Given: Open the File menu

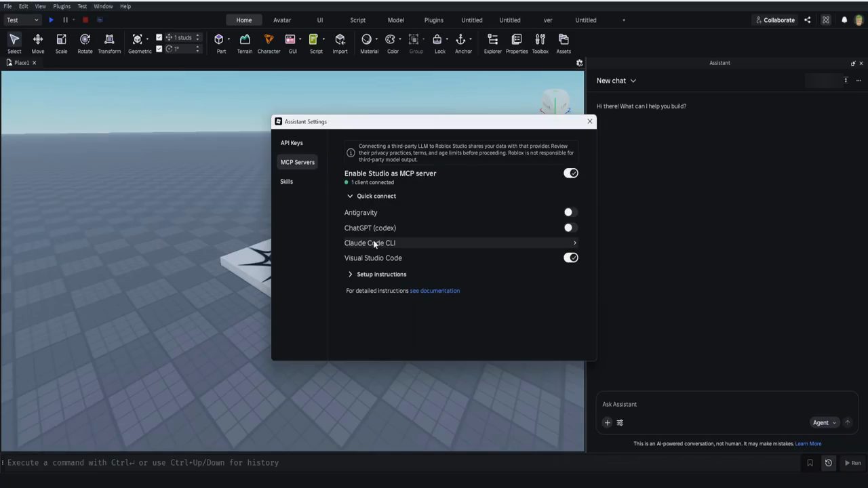Looking at the screenshot, I should 7,6.
